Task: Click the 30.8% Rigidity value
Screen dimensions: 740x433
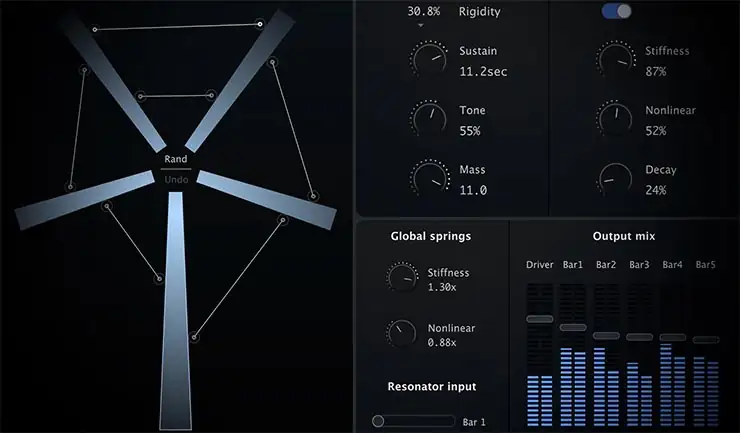Action: (x=424, y=11)
